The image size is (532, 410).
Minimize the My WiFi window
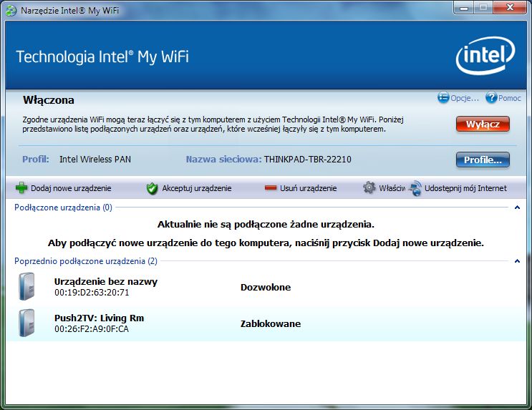(464, 8)
